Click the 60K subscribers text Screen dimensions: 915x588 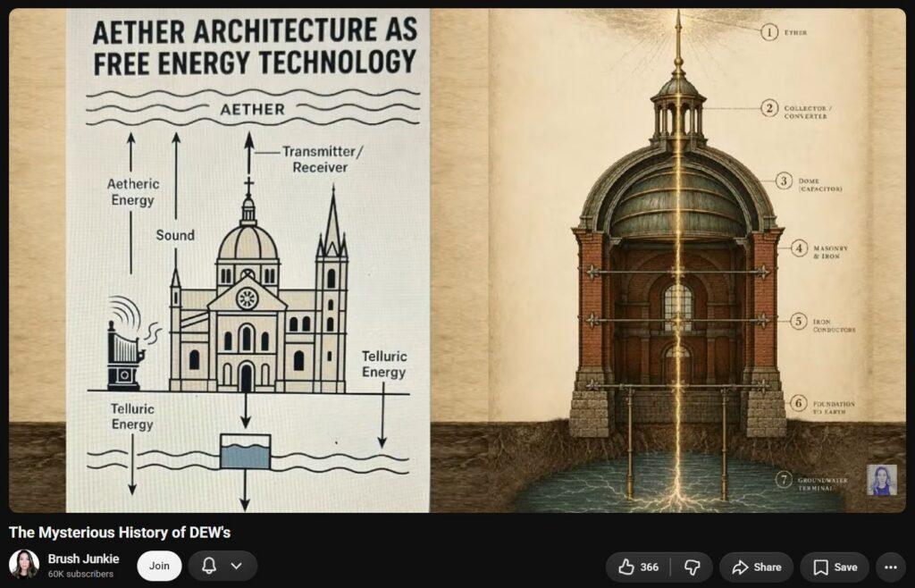point(80,574)
